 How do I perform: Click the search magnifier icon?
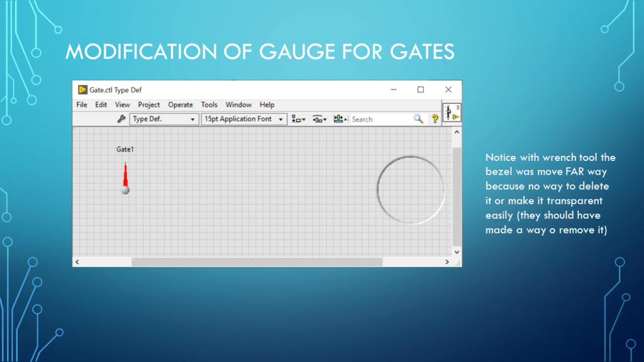(418, 119)
